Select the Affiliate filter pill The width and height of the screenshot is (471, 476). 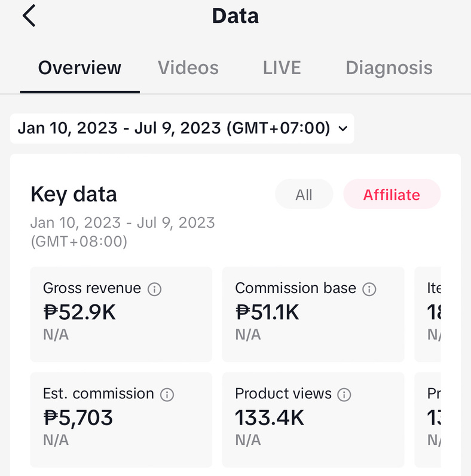[392, 195]
